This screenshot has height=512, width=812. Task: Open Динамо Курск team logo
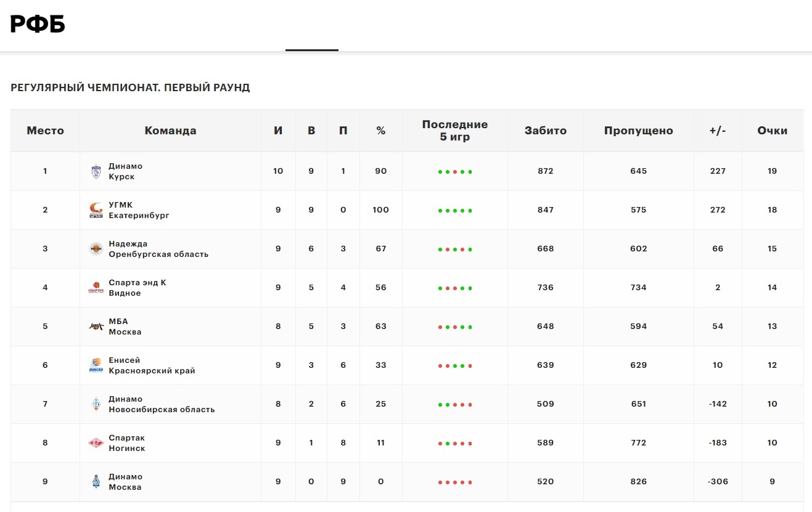96,171
